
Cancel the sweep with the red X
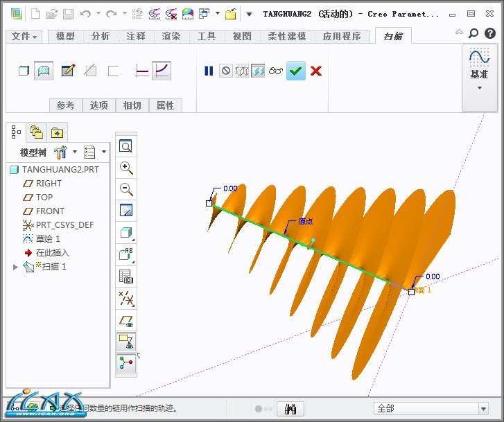click(316, 71)
